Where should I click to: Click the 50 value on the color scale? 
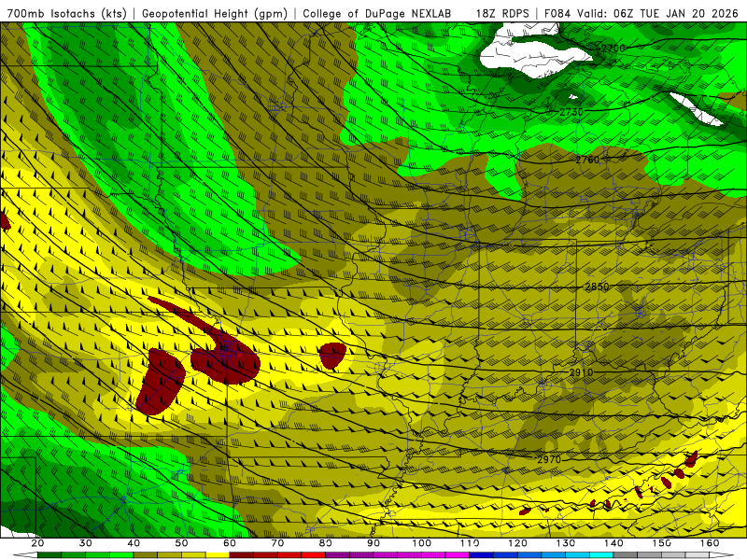(181, 543)
